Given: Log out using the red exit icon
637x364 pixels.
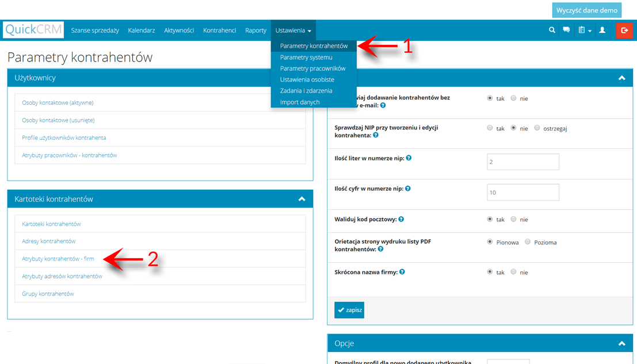Looking at the screenshot, I should point(624,30).
